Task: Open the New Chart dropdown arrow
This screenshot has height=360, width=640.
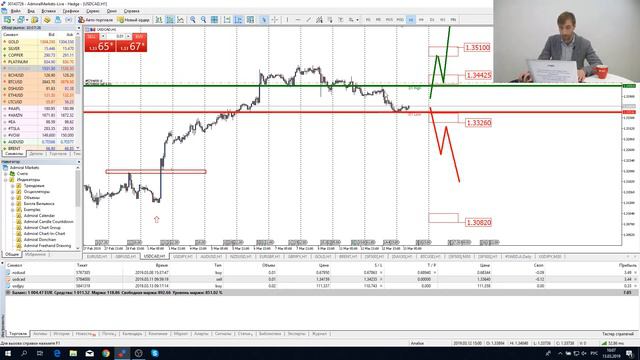Action: [13, 20]
